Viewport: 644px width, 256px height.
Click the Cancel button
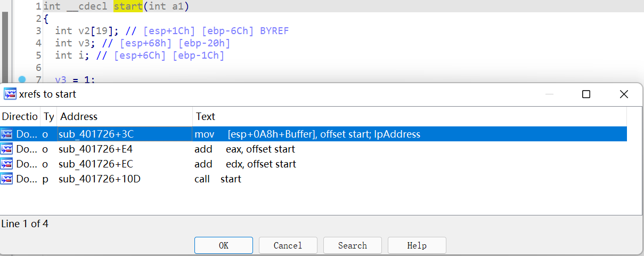tap(288, 245)
